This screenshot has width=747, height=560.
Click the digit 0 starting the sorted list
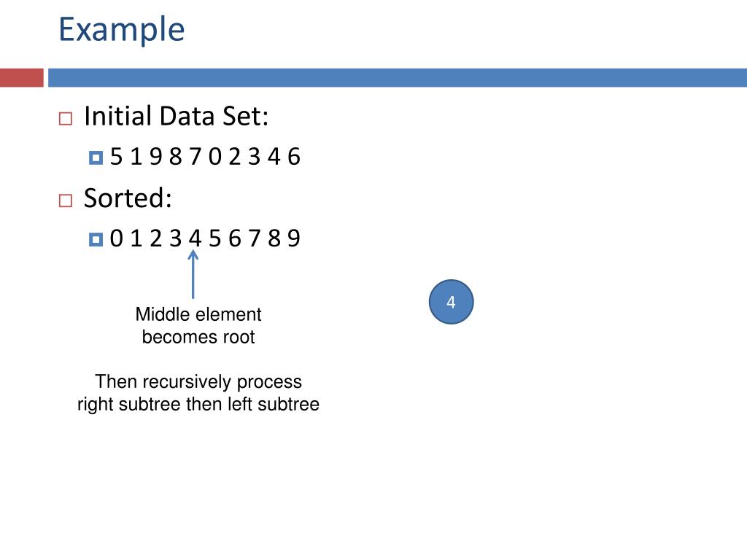coord(116,238)
